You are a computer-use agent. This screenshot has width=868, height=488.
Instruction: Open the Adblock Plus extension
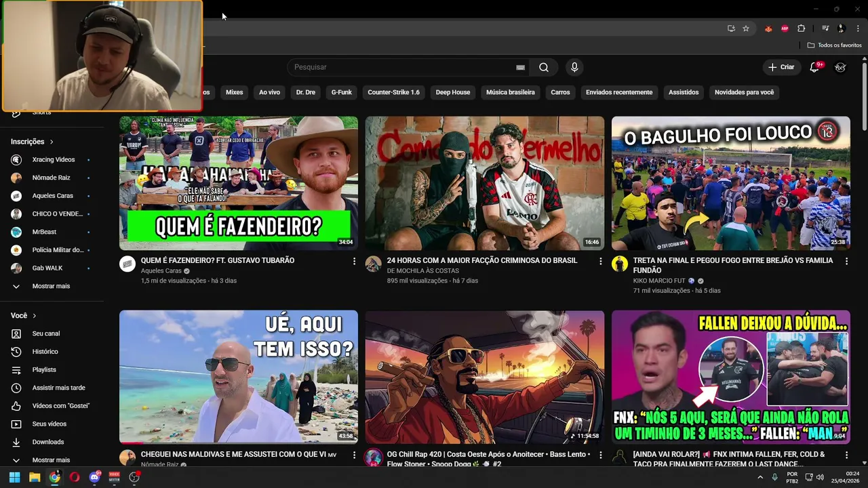(x=785, y=28)
